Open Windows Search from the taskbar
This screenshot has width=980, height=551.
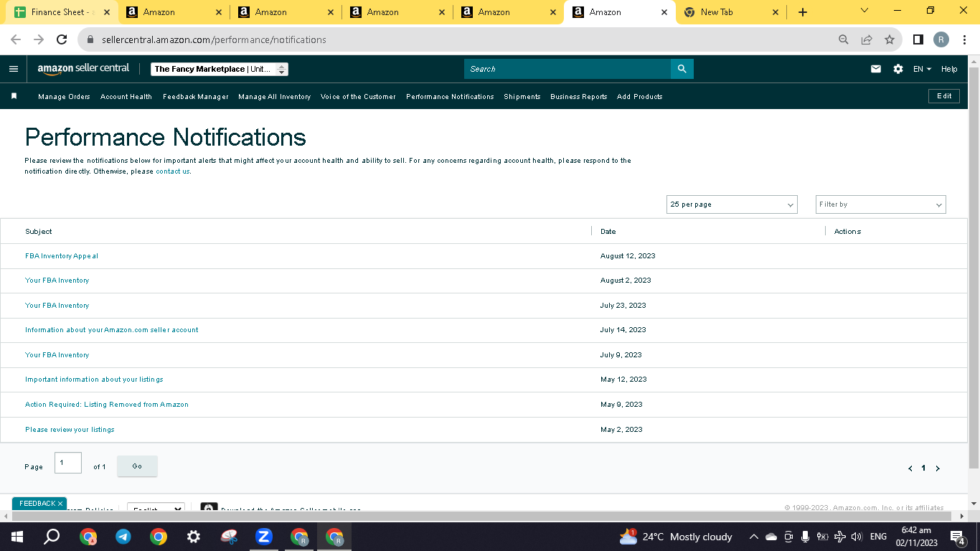52,537
